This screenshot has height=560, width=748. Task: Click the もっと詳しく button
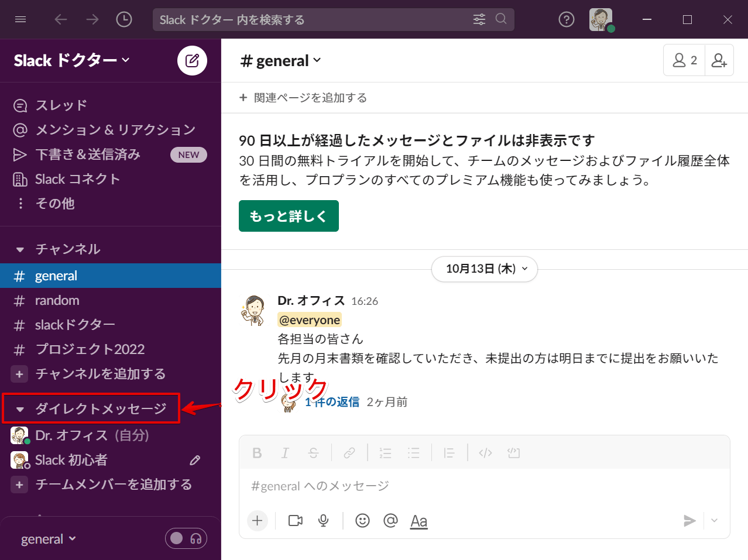click(289, 215)
